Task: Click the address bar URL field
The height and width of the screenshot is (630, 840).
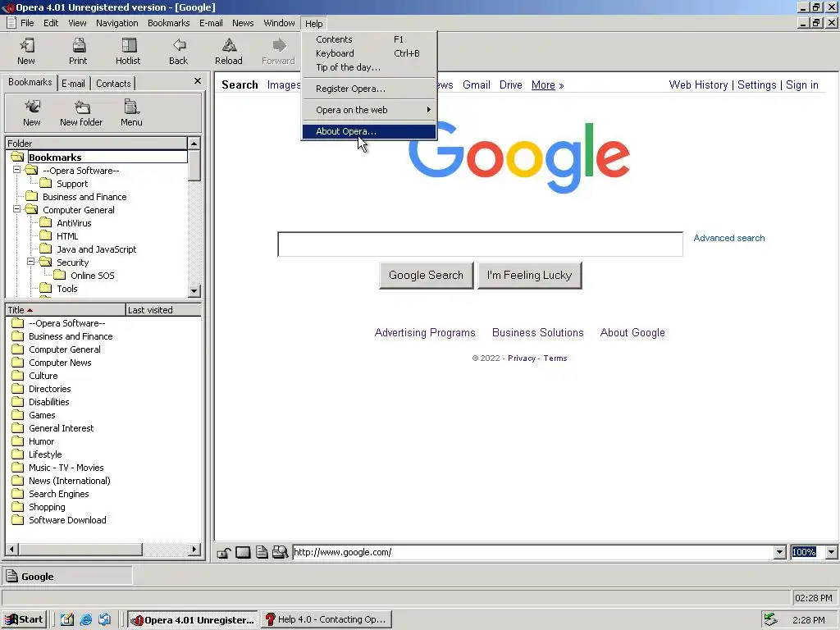Action: pyautogui.click(x=533, y=552)
